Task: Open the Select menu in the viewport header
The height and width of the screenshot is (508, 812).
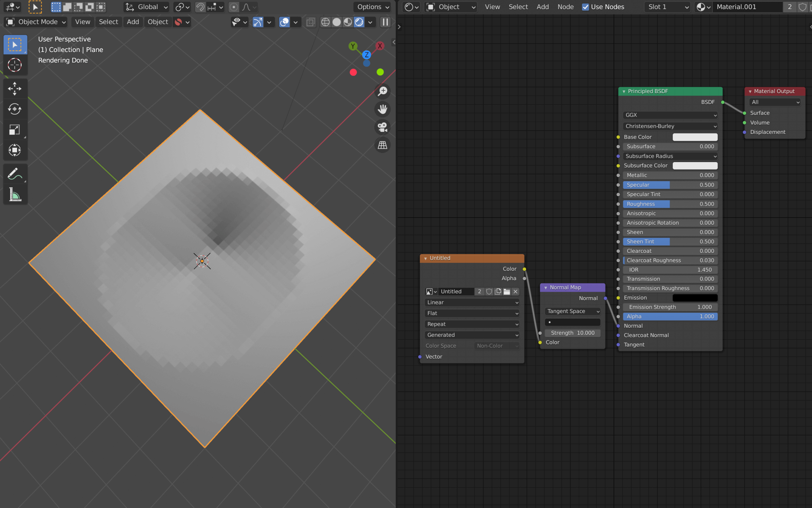Action: [109, 22]
